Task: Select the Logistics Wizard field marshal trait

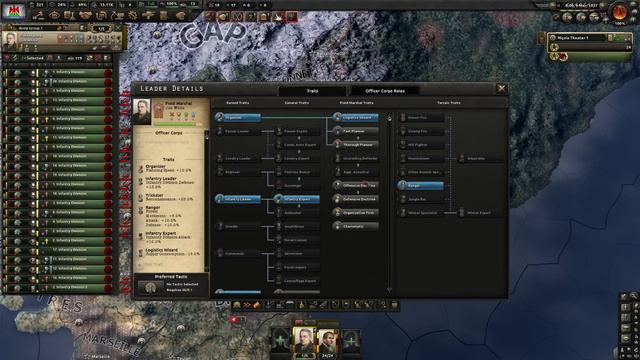Action: coord(356,118)
